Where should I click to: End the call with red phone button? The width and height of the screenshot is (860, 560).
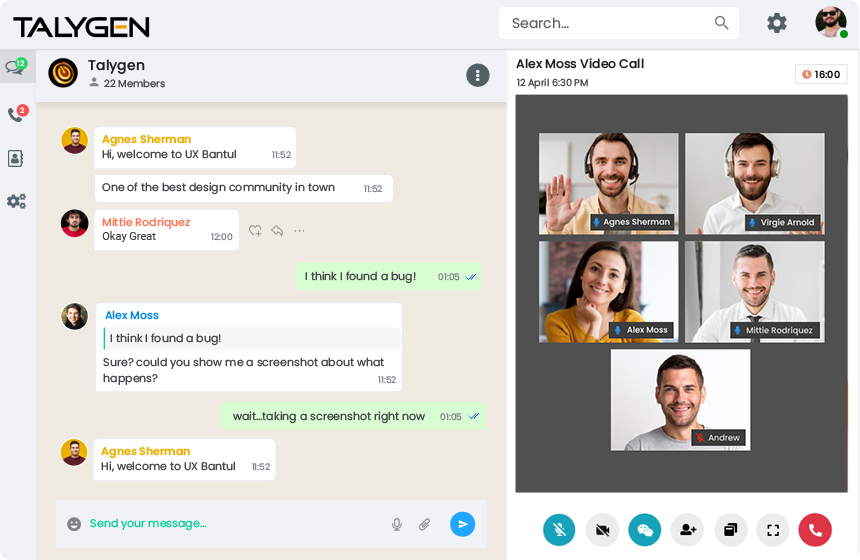815,530
